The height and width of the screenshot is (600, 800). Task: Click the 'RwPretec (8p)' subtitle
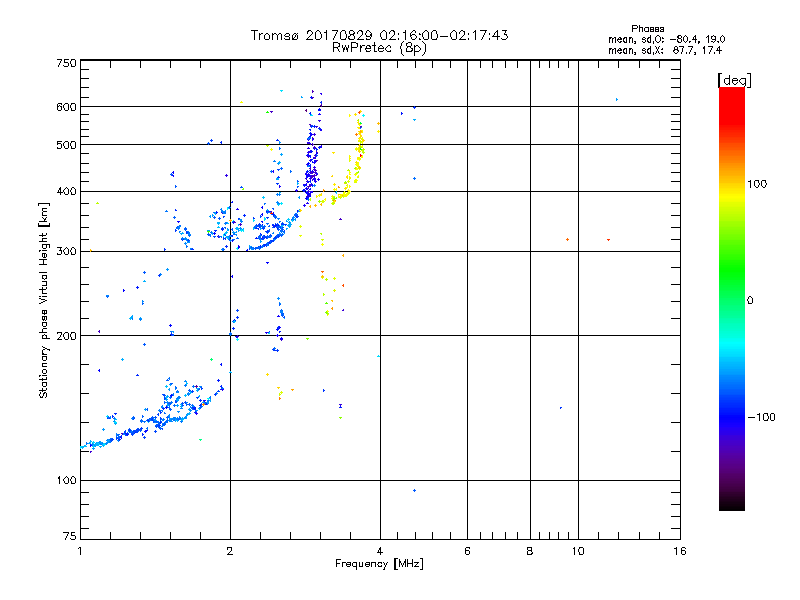click(x=379, y=48)
